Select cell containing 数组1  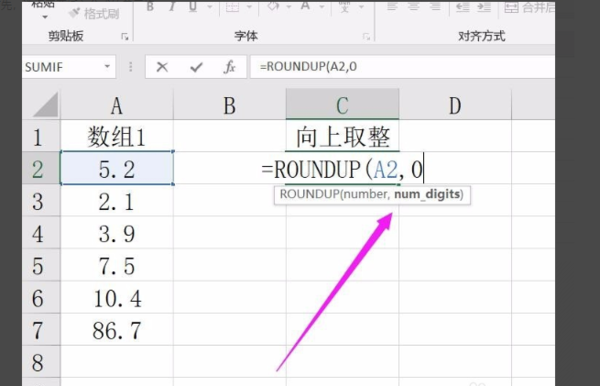point(117,136)
